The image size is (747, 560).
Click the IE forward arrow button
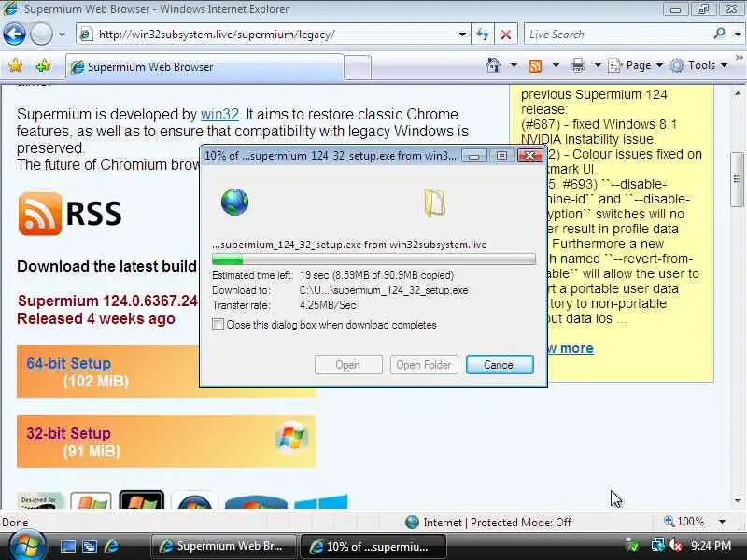(x=41, y=35)
